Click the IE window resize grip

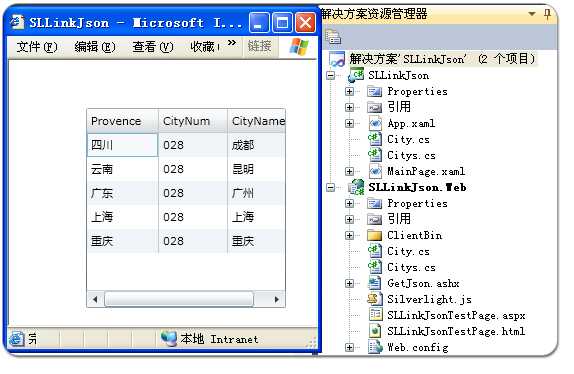tap(311, 342)
